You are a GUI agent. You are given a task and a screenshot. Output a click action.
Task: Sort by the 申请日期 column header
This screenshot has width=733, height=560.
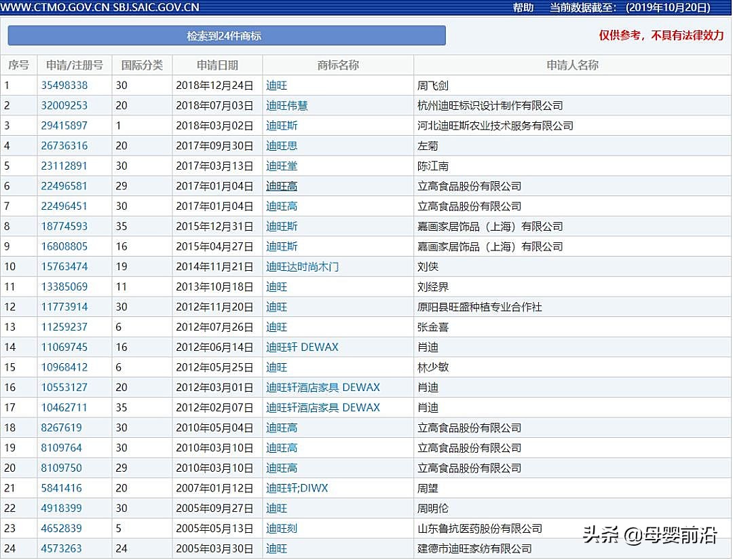tap(217, 64)
